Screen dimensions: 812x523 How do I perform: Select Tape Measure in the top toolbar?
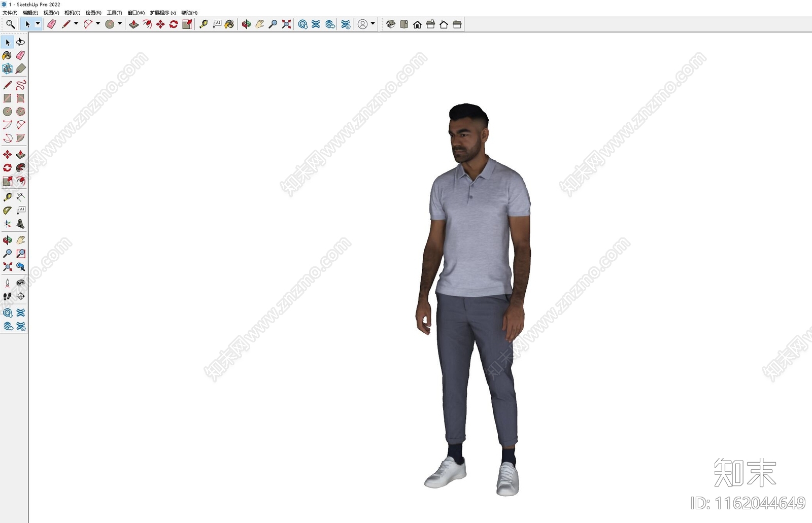pos(204,24)
